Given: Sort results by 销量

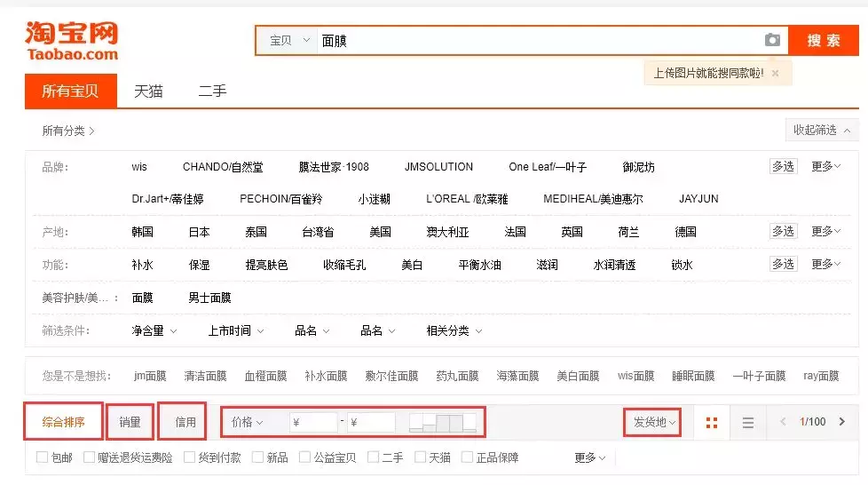Looking at the screenshot, I should pyautogui.click(x=130, y=422).
